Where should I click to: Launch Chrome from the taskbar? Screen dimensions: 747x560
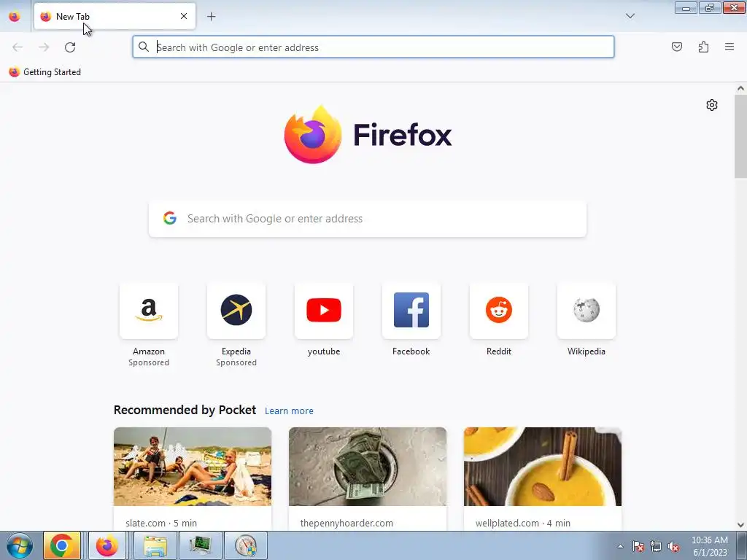pyautogui.click(x=61, y=545)
